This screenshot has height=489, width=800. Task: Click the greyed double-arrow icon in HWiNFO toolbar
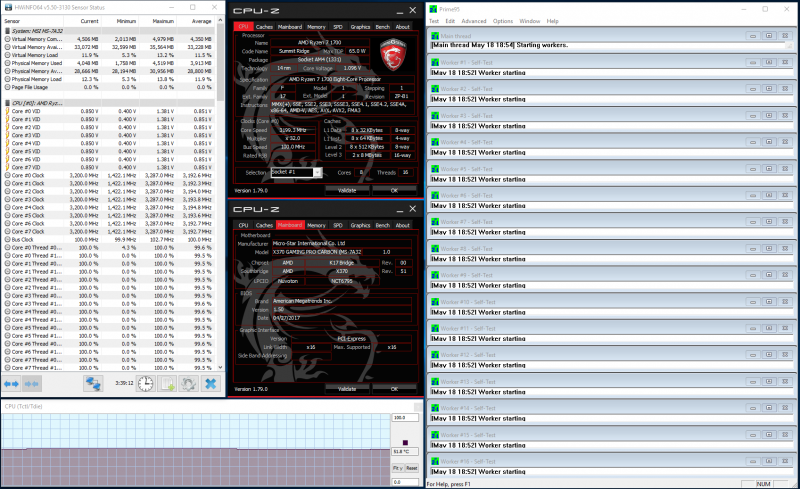(32, 383)
